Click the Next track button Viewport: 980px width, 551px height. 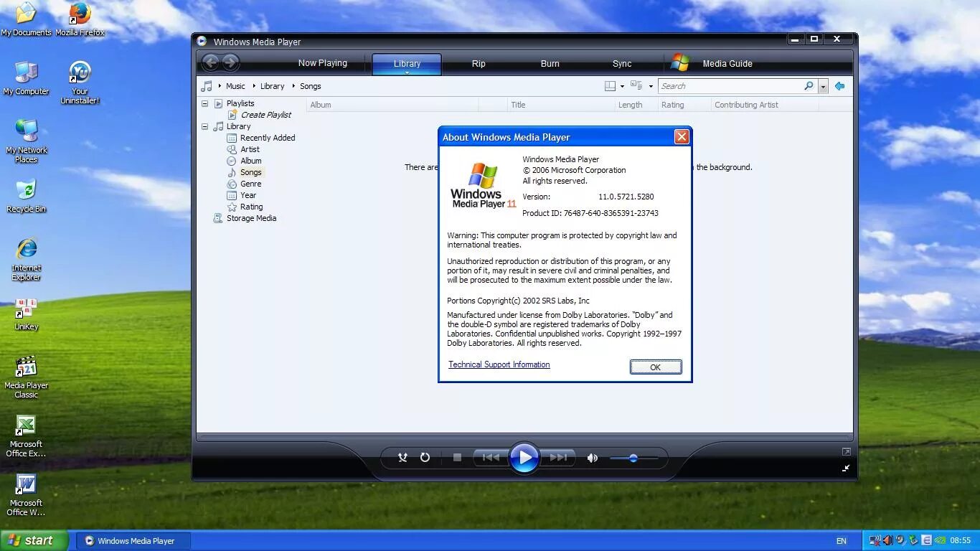(x=557, y=457)
